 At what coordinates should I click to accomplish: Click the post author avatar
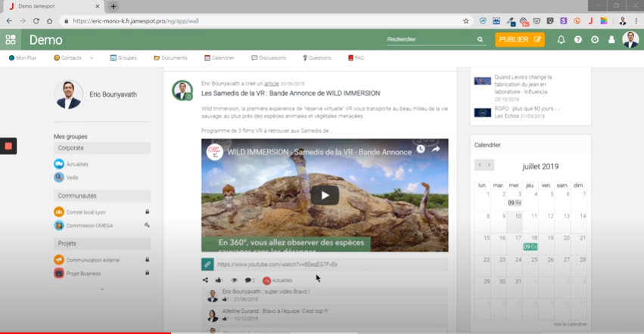182,90
